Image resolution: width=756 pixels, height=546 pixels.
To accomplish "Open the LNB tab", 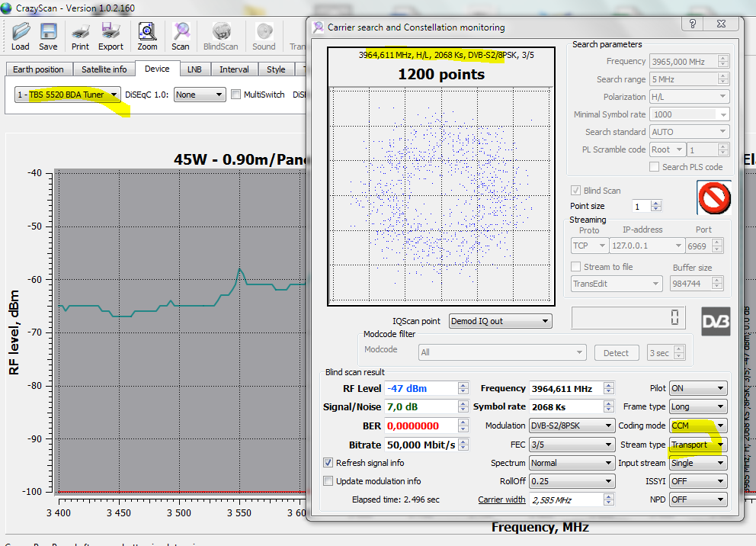I will (194, 69).
